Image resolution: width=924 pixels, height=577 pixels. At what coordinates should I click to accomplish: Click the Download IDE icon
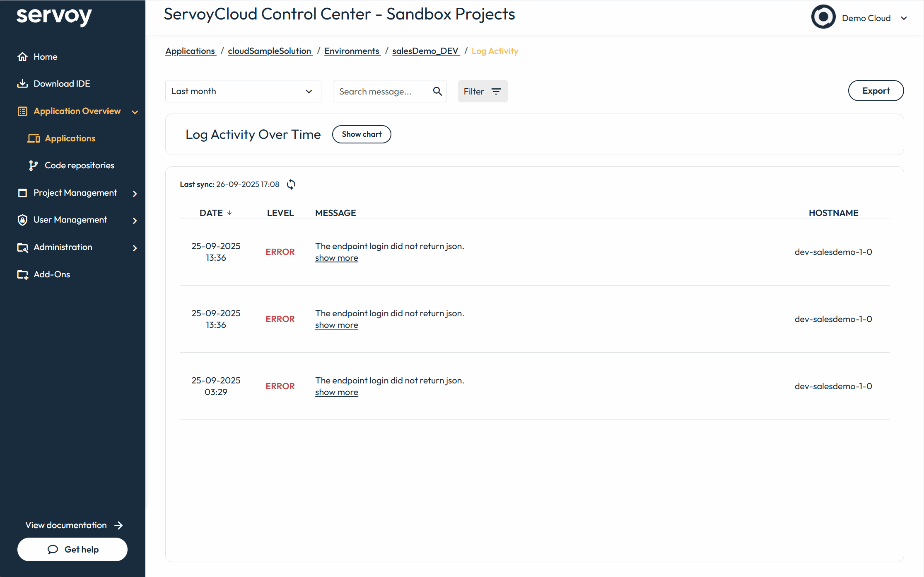pyautogui.click(x=23, y=84)
